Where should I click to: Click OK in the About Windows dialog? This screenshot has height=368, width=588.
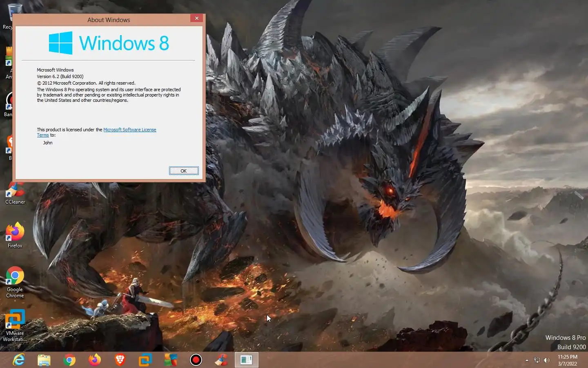pos(184,171)
